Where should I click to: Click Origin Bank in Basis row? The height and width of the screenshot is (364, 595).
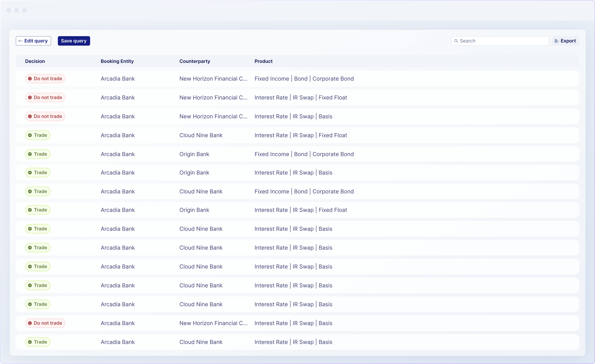194,173
